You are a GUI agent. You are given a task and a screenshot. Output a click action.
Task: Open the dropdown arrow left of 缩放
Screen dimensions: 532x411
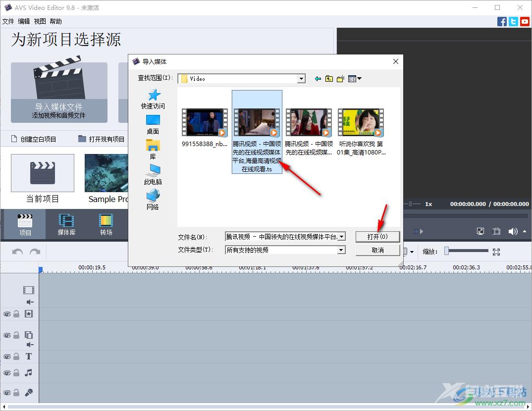pos(412,252)
